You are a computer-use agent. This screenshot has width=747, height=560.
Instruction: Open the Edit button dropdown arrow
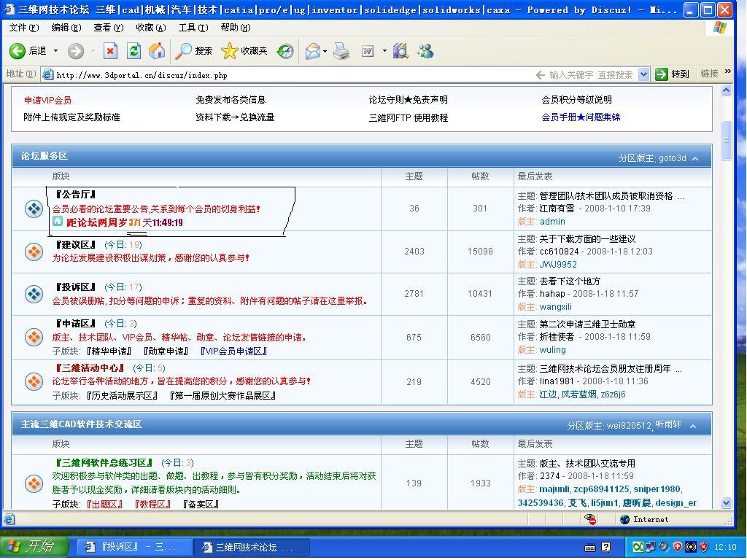[x=384, y=51]
